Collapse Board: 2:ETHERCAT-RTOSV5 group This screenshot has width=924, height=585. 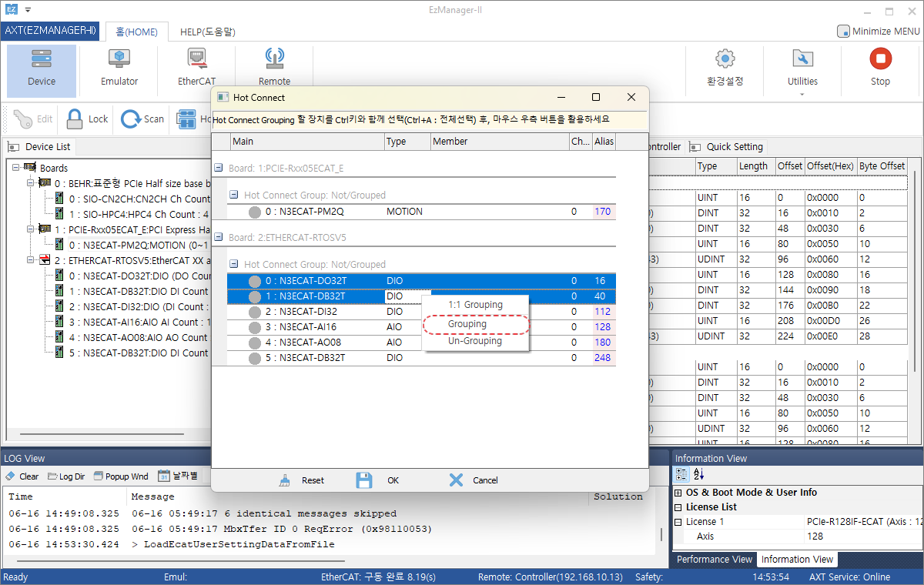(219, 237)
